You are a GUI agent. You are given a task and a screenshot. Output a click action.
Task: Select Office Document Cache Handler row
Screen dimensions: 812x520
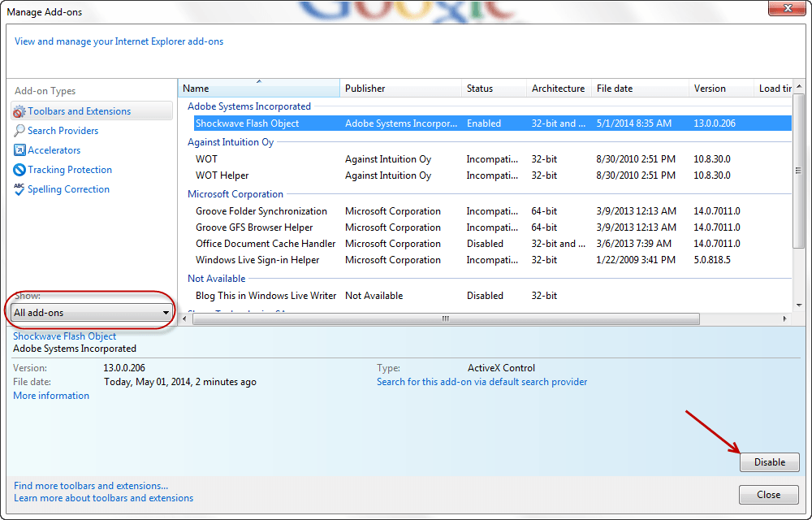pos(493,244)
